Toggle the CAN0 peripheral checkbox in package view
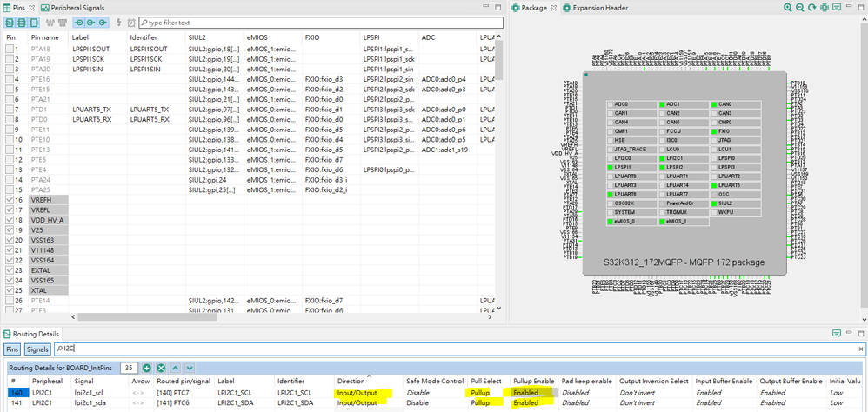The height and width of the screenshot is (412, 868). 714,104
